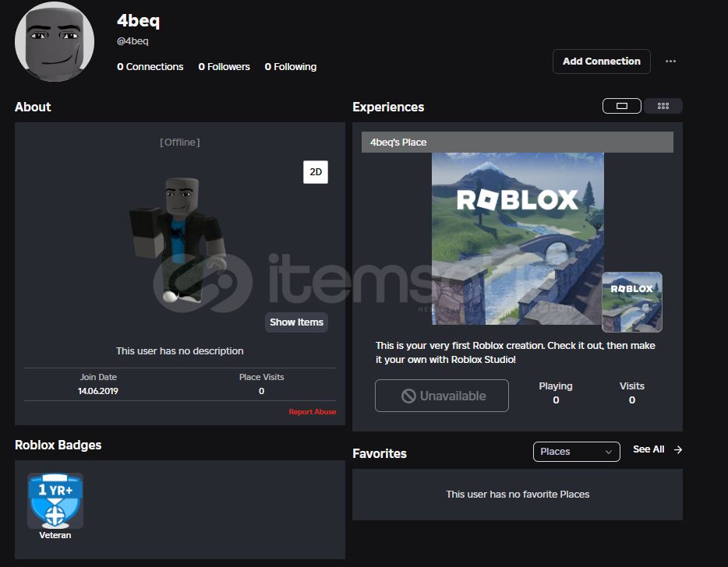
Task: Click the Unavailable play button
Action: [442, 396]
